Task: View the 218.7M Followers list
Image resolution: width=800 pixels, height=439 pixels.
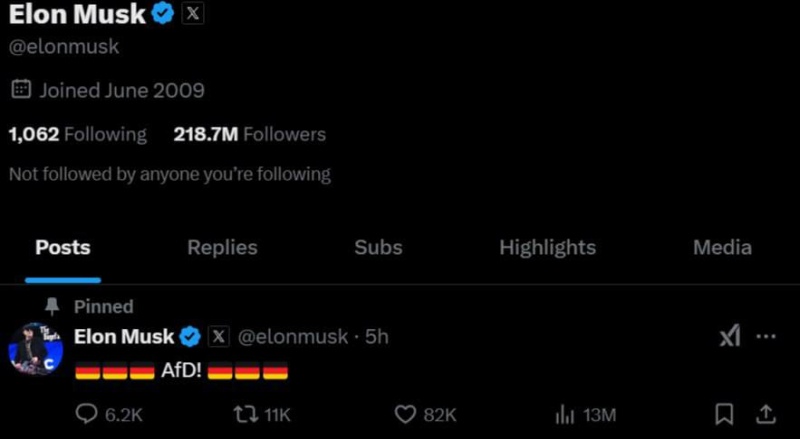Action: (249, 134)
